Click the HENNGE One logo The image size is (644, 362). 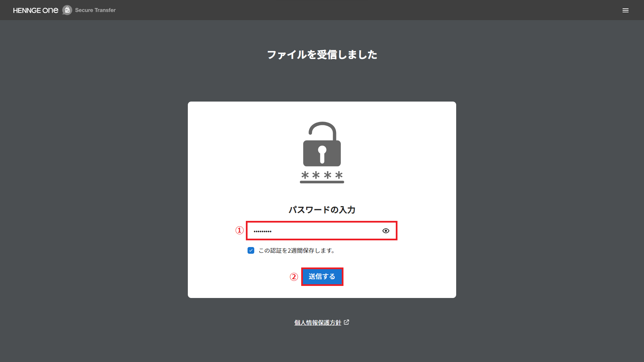click(36, 10)
